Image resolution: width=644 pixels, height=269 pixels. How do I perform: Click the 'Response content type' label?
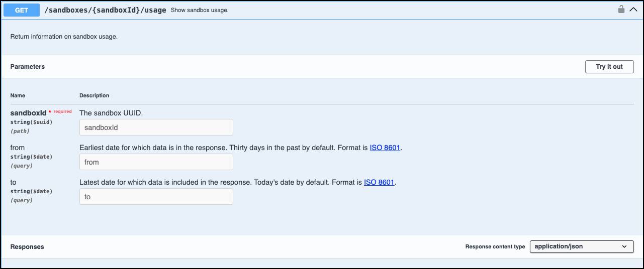point(495,247)
